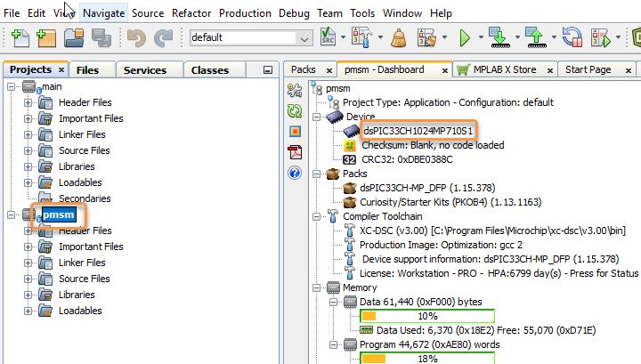
Task: Expand Libraries under pmsm project
Action: (28, 295)
